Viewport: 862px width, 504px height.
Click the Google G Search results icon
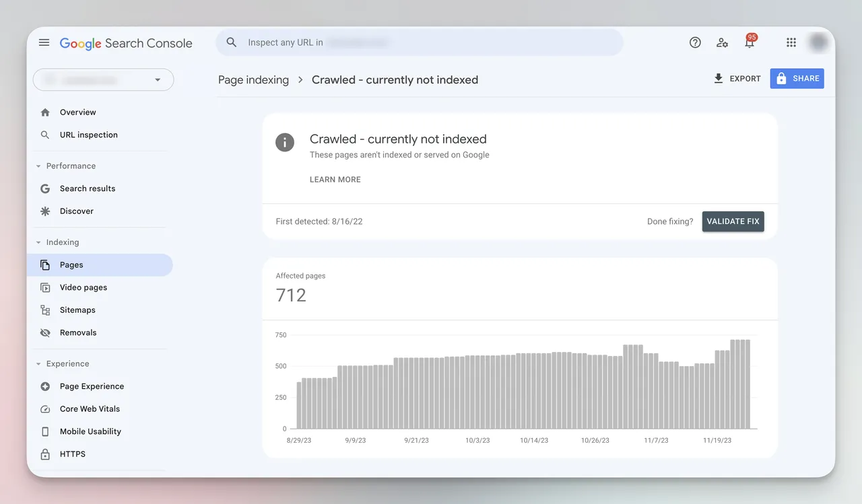[45, 188]
